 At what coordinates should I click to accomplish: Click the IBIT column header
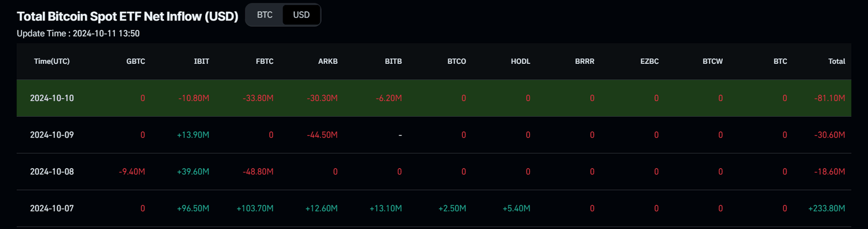201,61
